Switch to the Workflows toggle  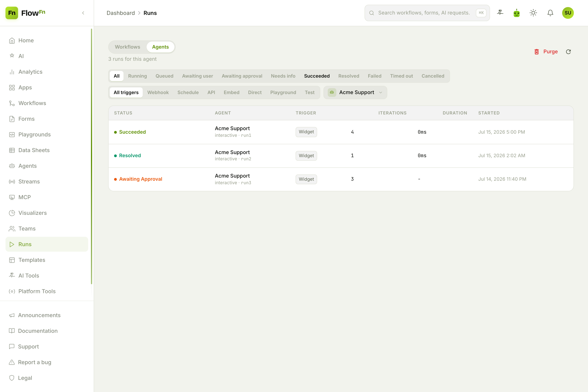point(128,47)
